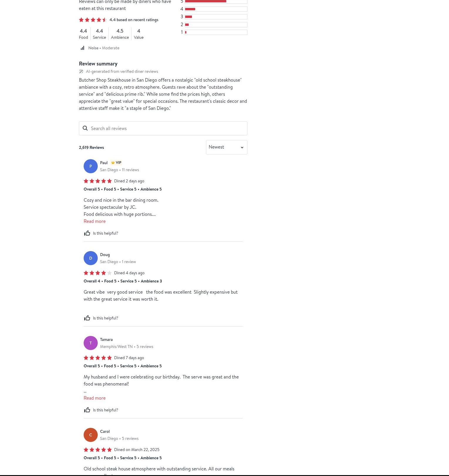Click thumbs-up icon on Doug's review
The height and width of the screenshot is (476, 449).
tap(87, 318)
